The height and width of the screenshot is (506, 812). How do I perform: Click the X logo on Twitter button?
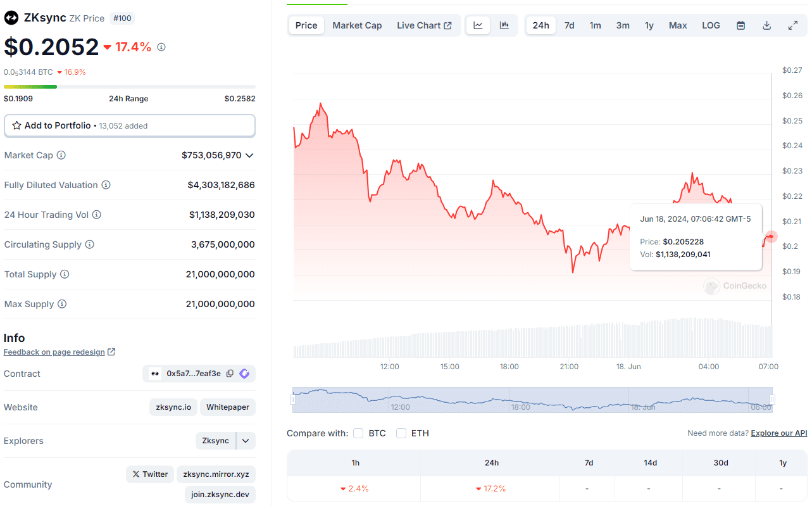(x=136, y=474)
